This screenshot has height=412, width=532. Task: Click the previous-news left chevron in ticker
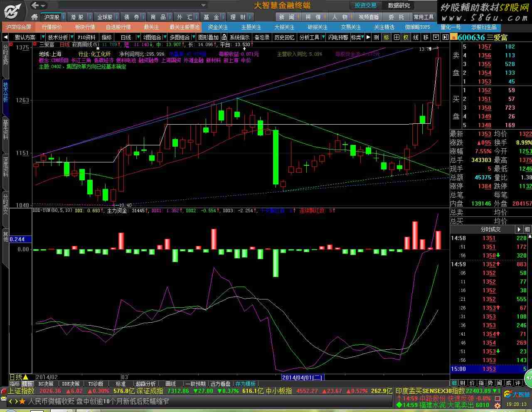point(11,401)
